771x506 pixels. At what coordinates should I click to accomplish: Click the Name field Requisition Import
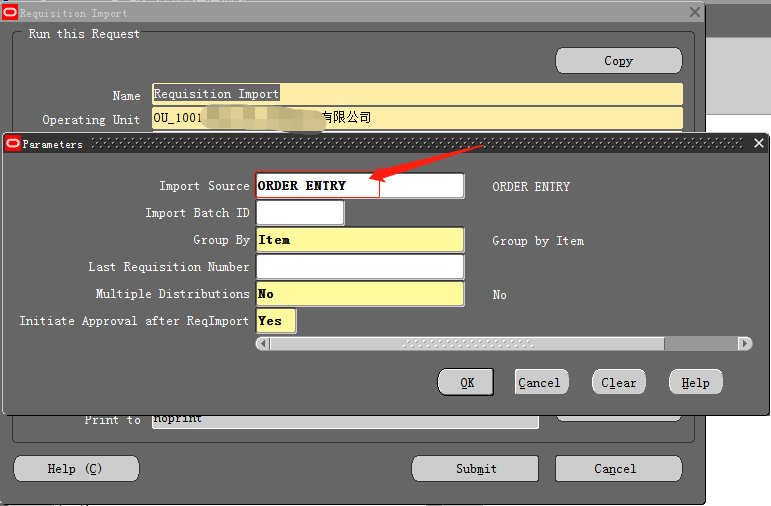click(417, 93)
